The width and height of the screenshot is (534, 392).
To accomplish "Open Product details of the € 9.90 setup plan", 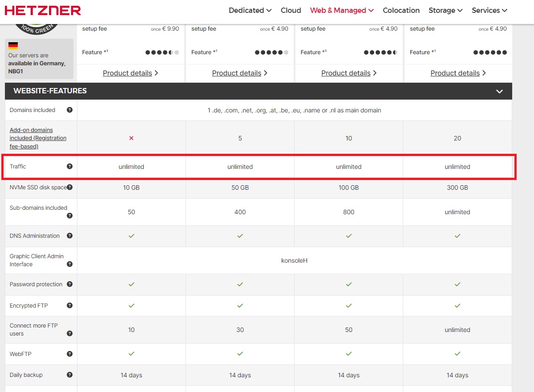I will (x=131, y=73).
